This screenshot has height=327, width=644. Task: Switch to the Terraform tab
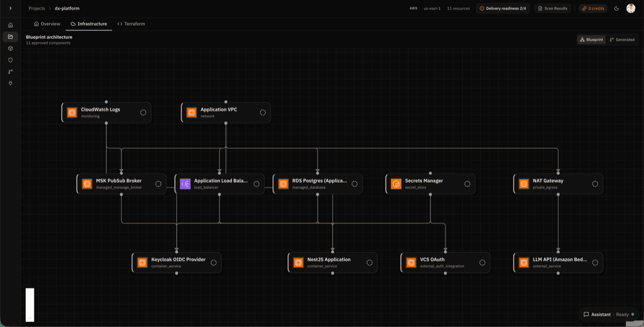point(131,24)
